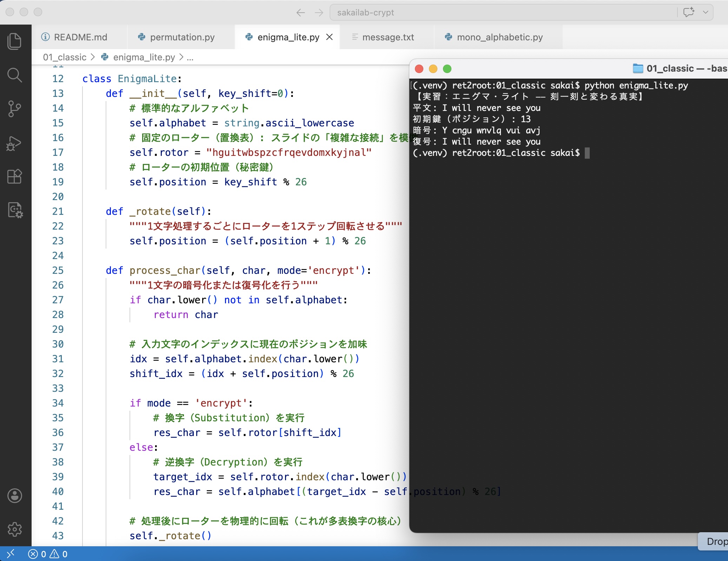Open the Source Control view
This screenshot has width=728, height=561.
[14, 109]
